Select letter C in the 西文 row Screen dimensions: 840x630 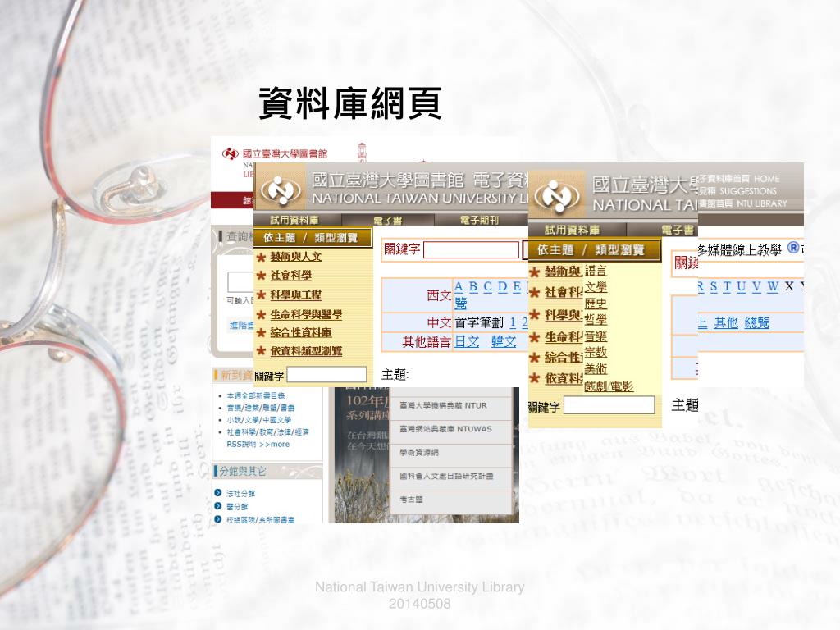487,286
